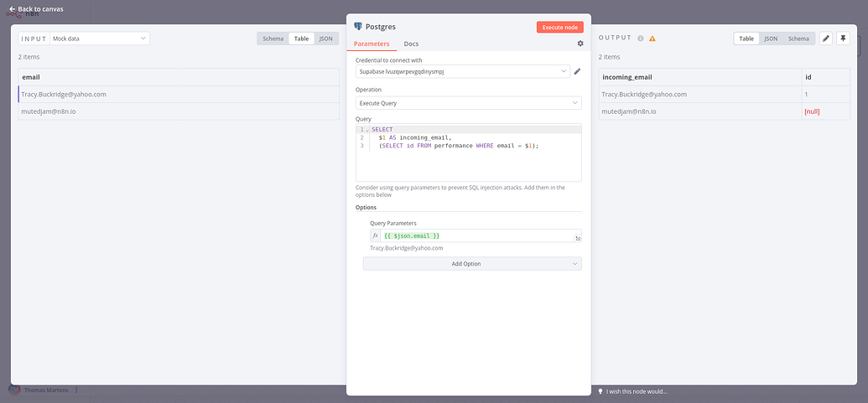This screenshot has width=868, height=403.
Task: Click the output info circle icon
Action: pos(641,39)
